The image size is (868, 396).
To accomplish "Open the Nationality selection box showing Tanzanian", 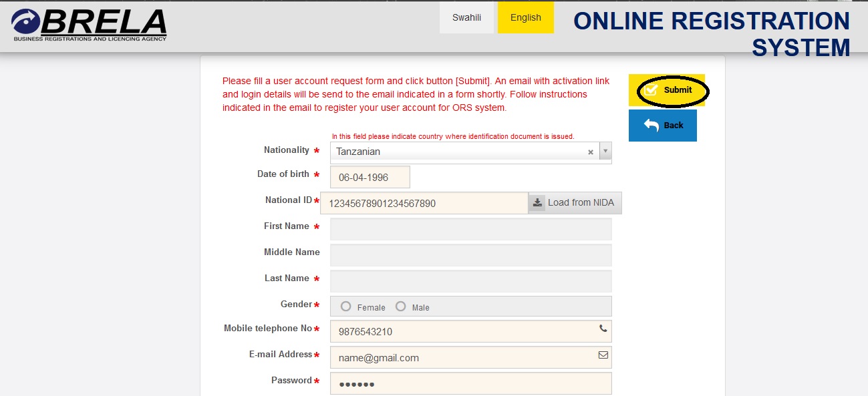I will pos(458,152).
